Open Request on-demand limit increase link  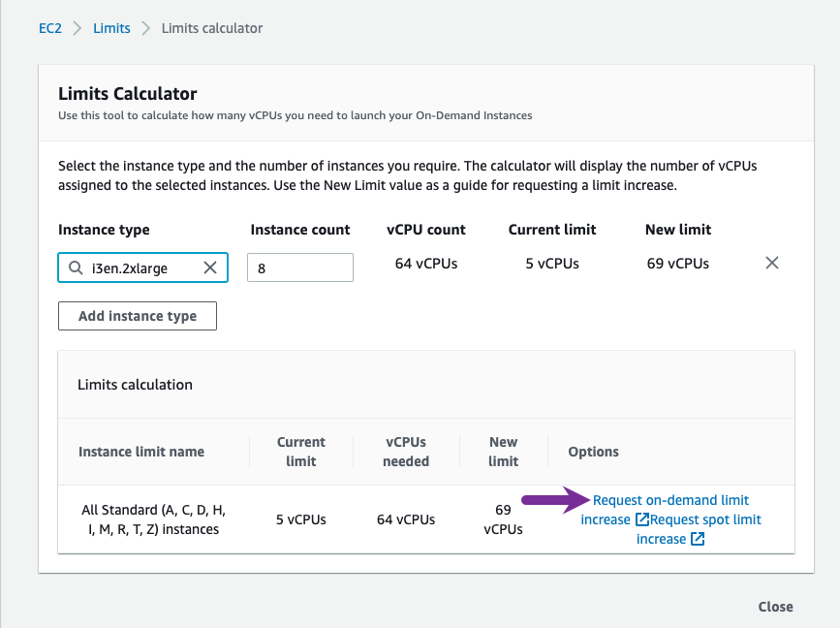[x=670, y=501]
